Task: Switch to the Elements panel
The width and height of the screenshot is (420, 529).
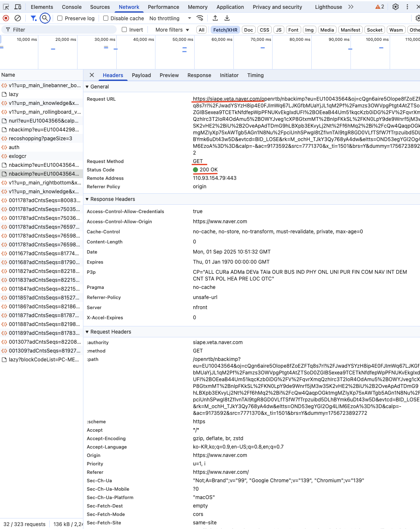Action: (x=42, y=7)
